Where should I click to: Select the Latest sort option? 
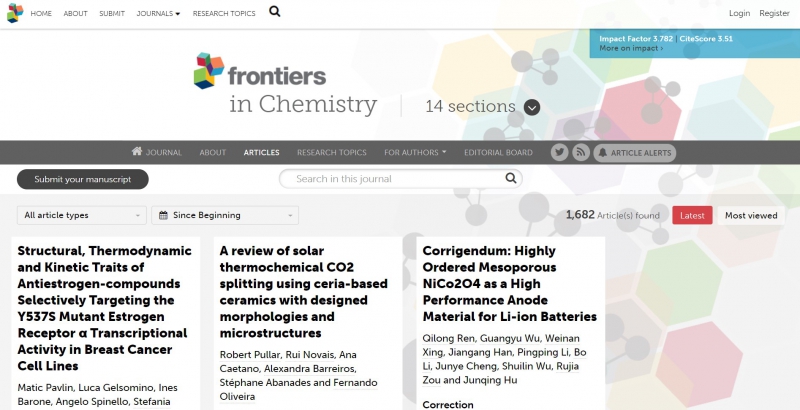click(x=692, y=215)
